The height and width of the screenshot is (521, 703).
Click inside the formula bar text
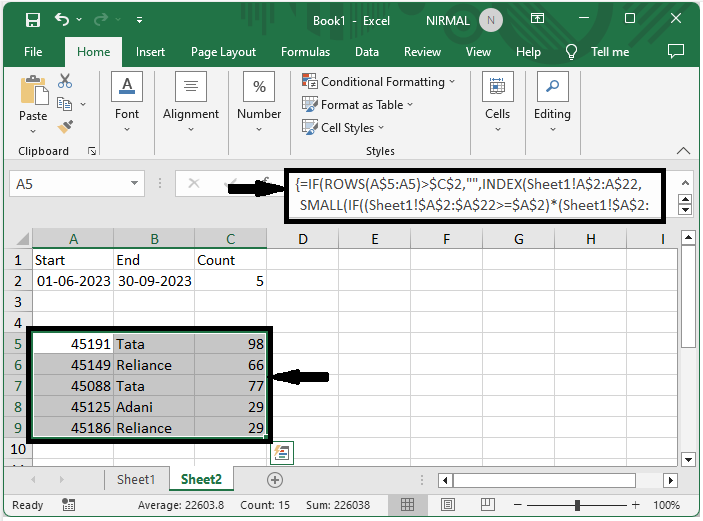tap(474, 195)
